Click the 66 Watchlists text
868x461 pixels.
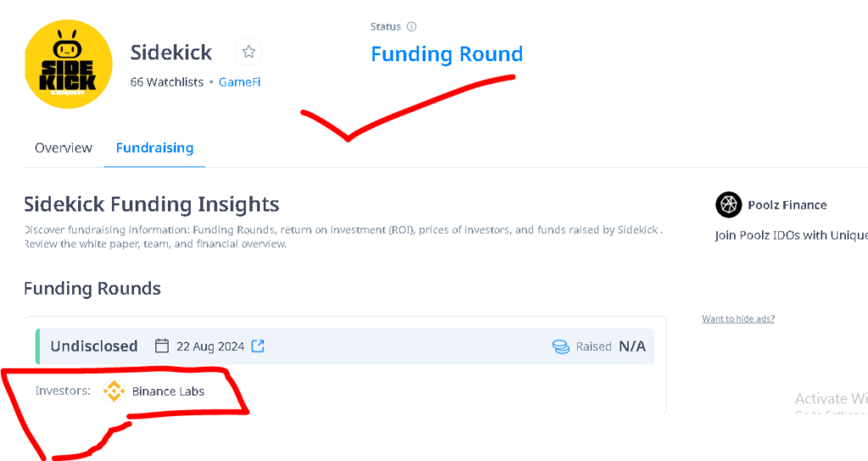pos(167,82)
